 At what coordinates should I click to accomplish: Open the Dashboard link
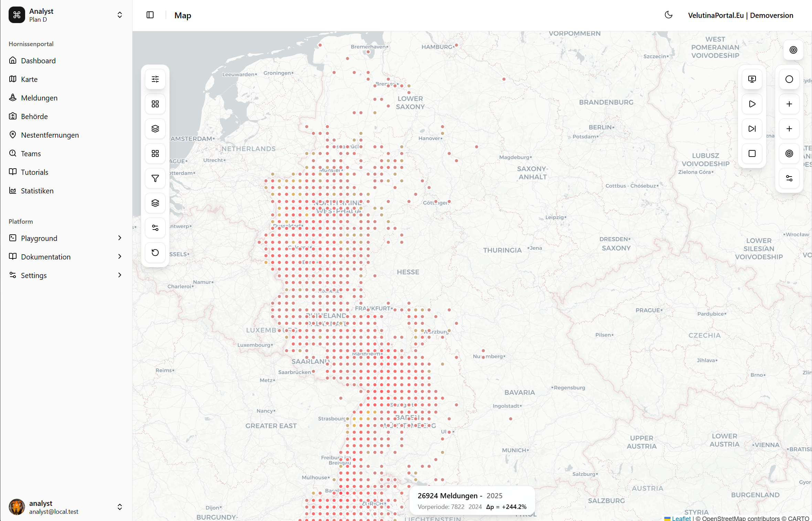tap(38, 61)
